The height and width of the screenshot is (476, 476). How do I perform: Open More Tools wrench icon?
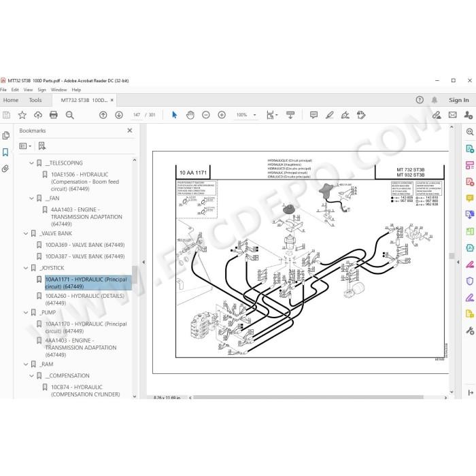470,330
